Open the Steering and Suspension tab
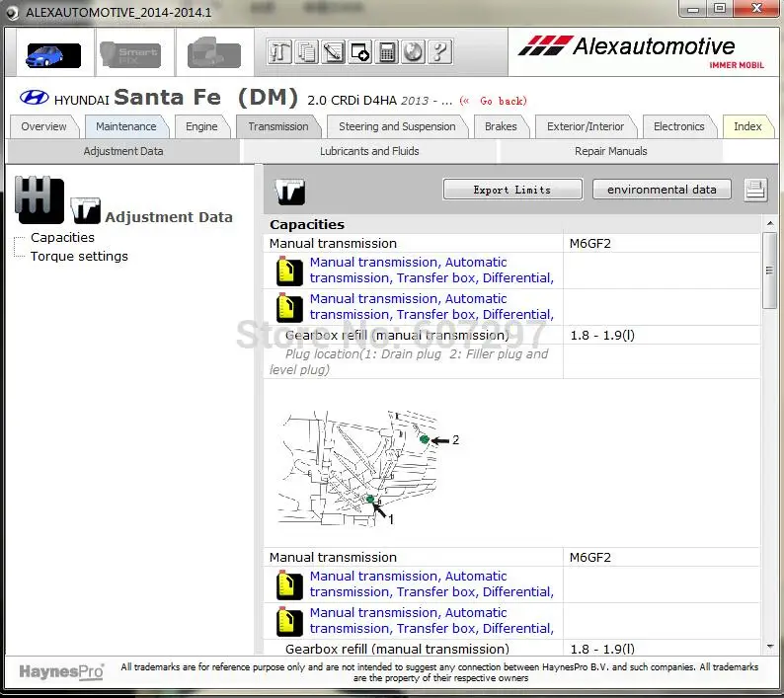Screen dimensions: 784x698 (x=397, y=126)
